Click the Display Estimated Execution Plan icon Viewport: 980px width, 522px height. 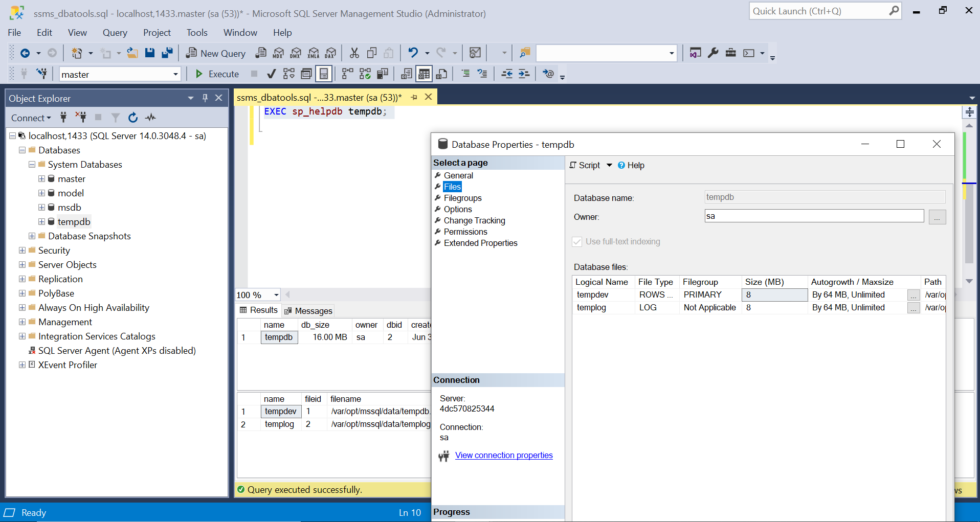click(288, 74)
